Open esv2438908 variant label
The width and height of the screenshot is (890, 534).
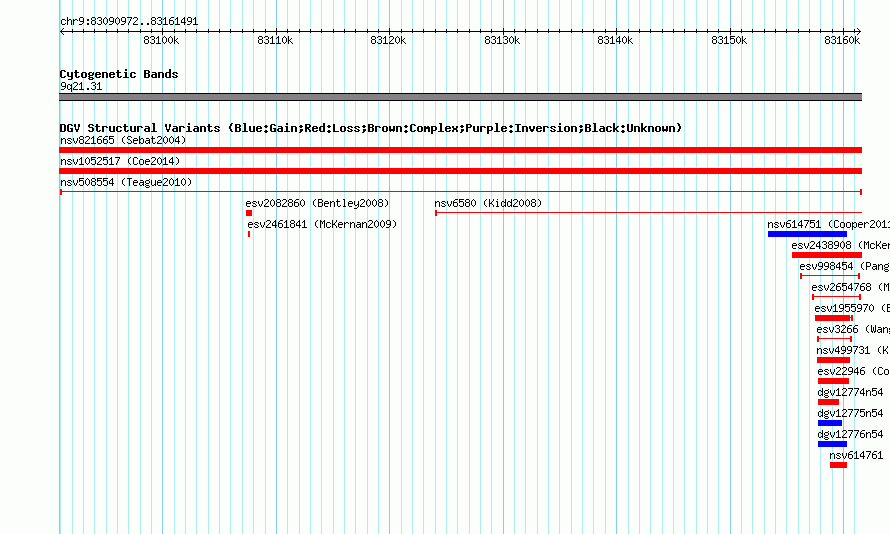click(841, 245)
